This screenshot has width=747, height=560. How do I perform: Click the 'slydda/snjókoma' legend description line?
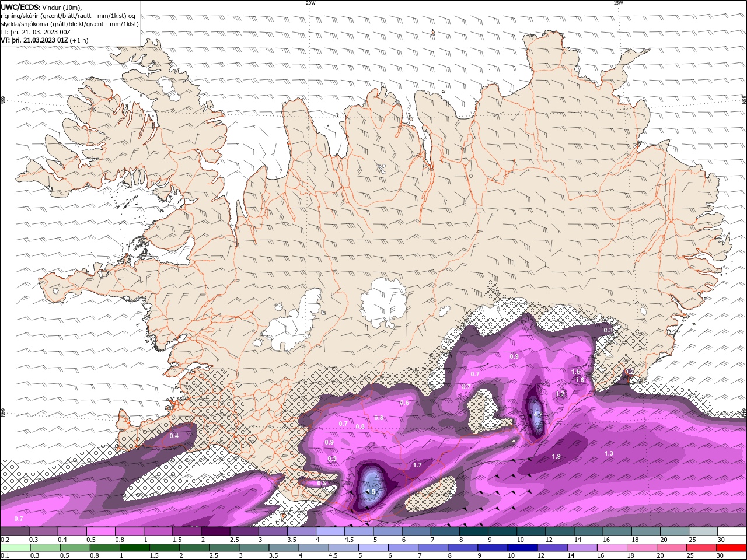pyautogui.click(x=69, y=24)
